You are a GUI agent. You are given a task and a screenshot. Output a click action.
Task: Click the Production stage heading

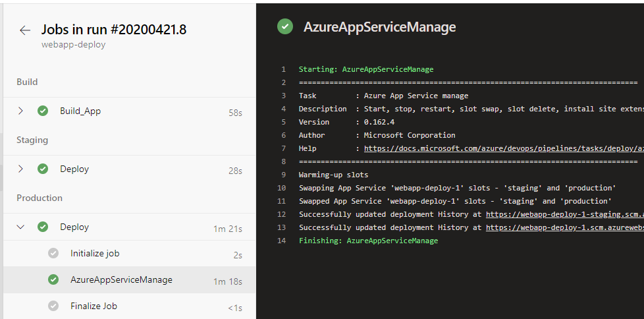pos(40,198)
